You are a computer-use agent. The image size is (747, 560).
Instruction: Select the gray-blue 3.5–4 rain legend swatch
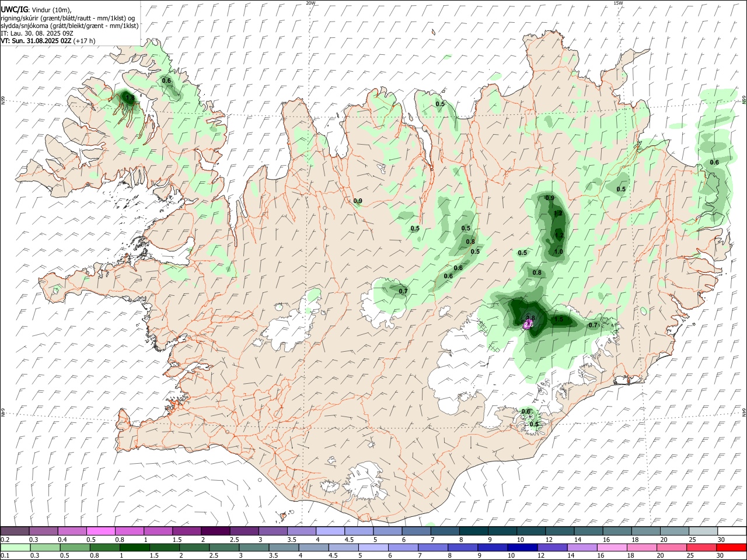tap(284, 547)
